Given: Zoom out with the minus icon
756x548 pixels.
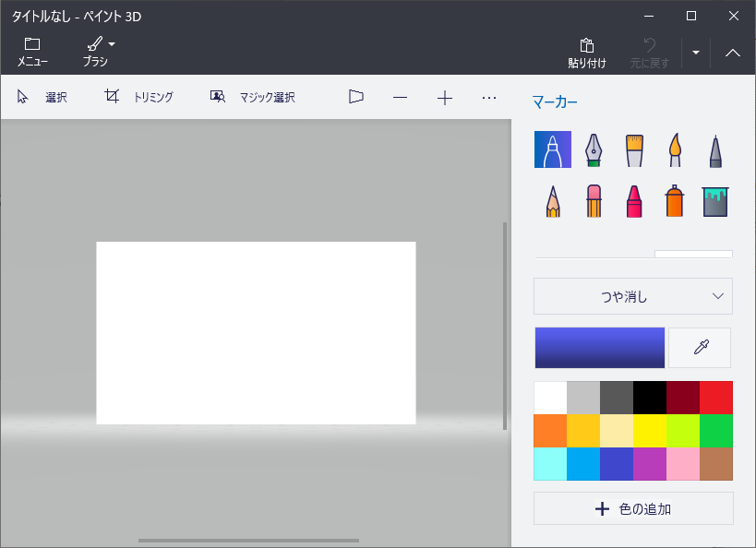Looking at the screenshot, I should [x=401, y=98].
